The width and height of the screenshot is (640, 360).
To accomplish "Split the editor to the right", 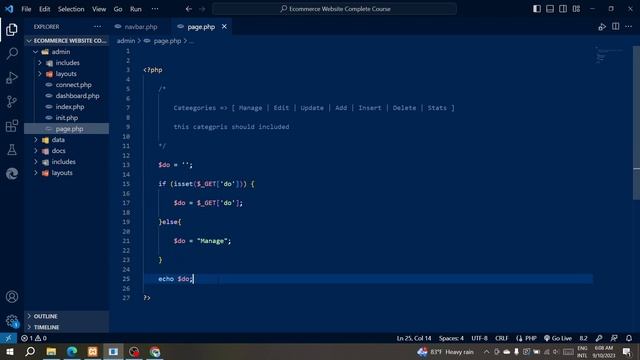I will click(616, 27).
